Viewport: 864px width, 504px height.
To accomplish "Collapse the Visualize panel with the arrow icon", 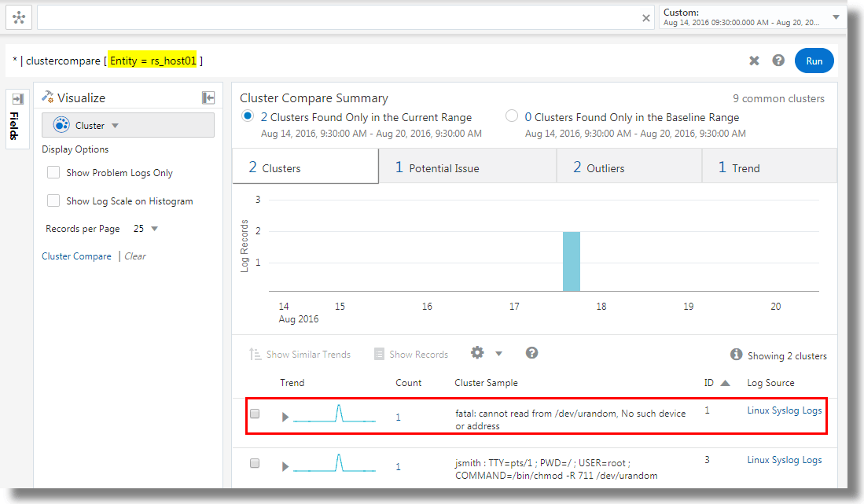I will (x=207, y=97).
